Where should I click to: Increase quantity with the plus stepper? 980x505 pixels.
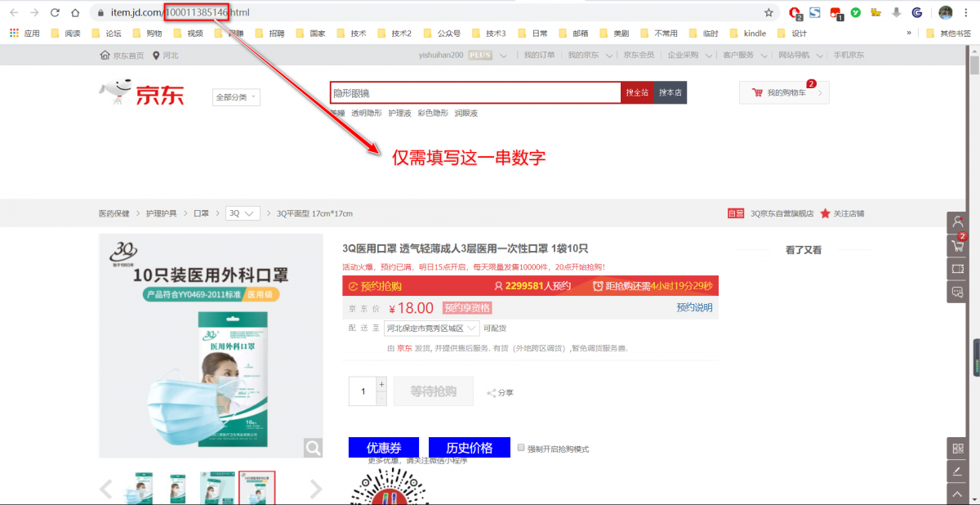click(x=381, y=384)
